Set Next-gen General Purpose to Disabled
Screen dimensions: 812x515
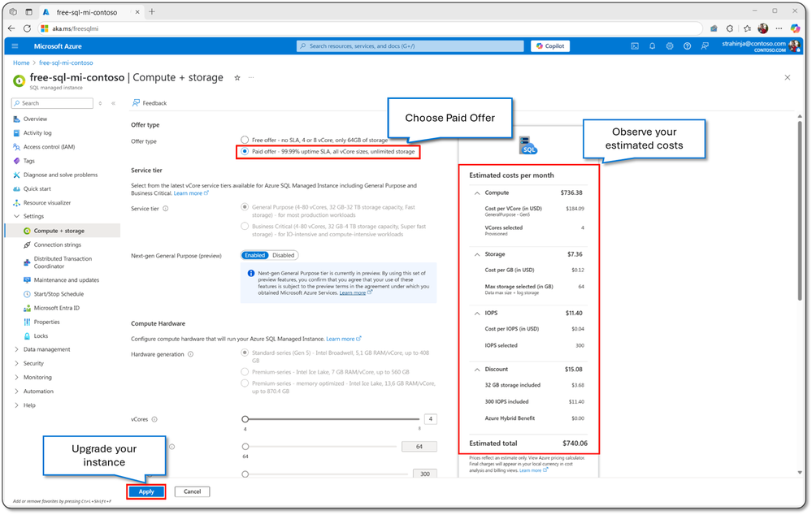click(284, 255)
